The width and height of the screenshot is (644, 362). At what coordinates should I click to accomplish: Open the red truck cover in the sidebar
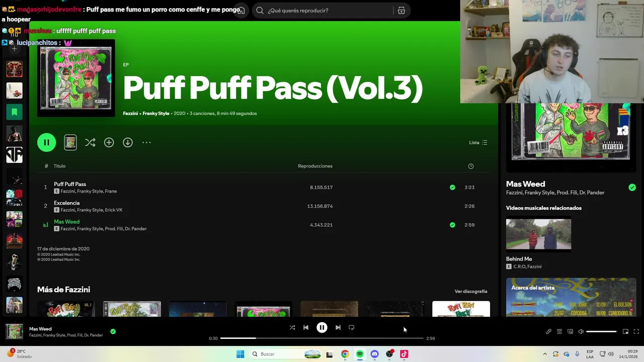pyautogui.click(x=14, y=241)
